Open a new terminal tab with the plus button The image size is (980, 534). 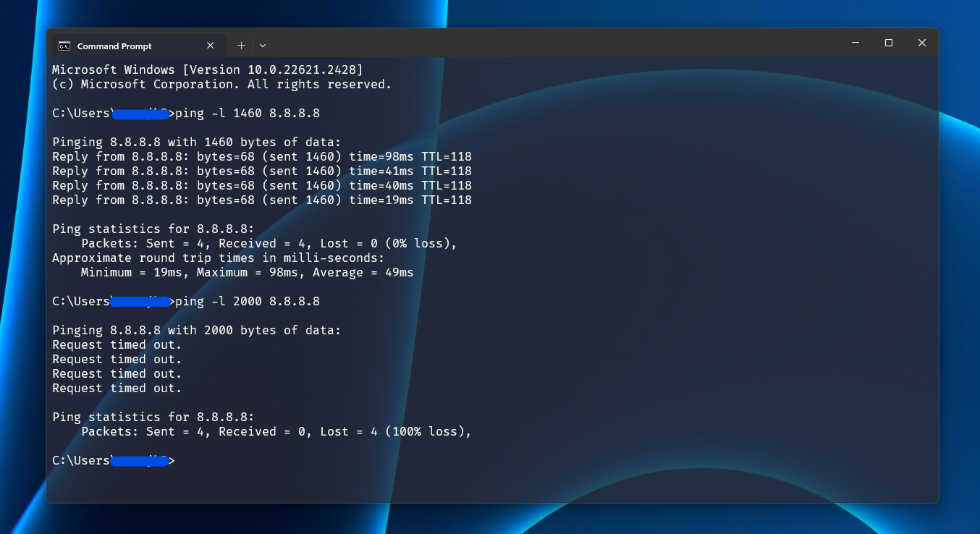click(x=241, y=45)
